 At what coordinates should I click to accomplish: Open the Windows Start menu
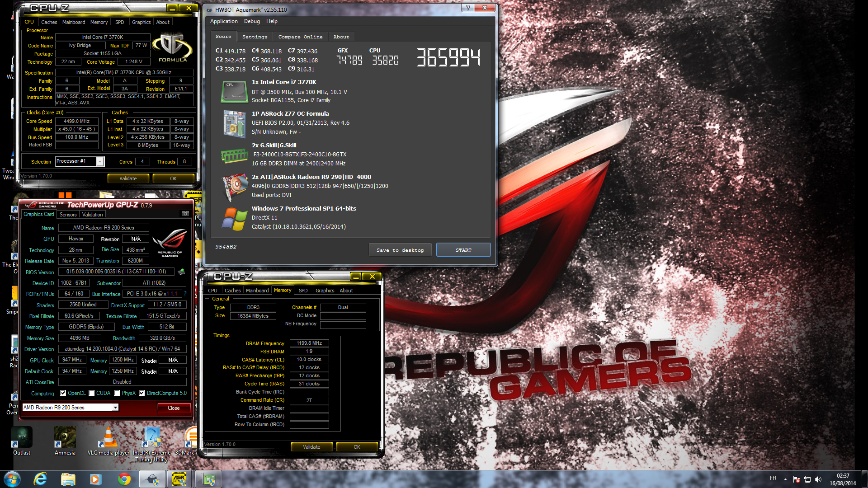click(12, 479)
